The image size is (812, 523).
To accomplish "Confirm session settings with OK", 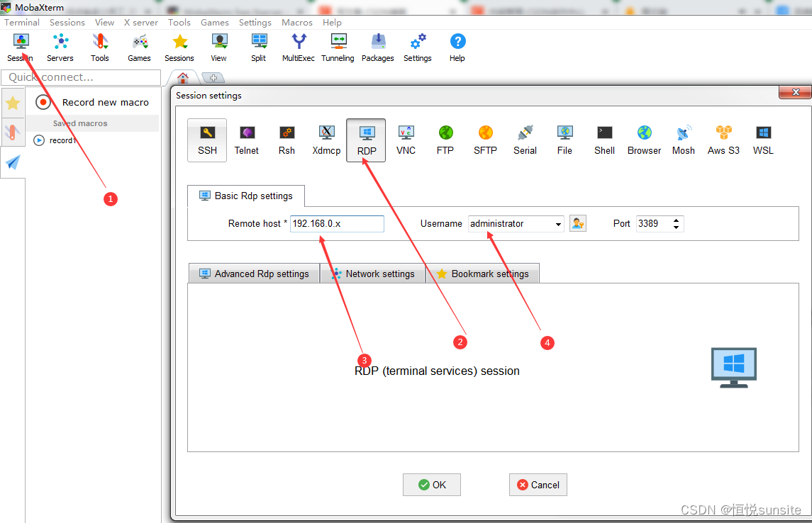I will pos(431,485).
